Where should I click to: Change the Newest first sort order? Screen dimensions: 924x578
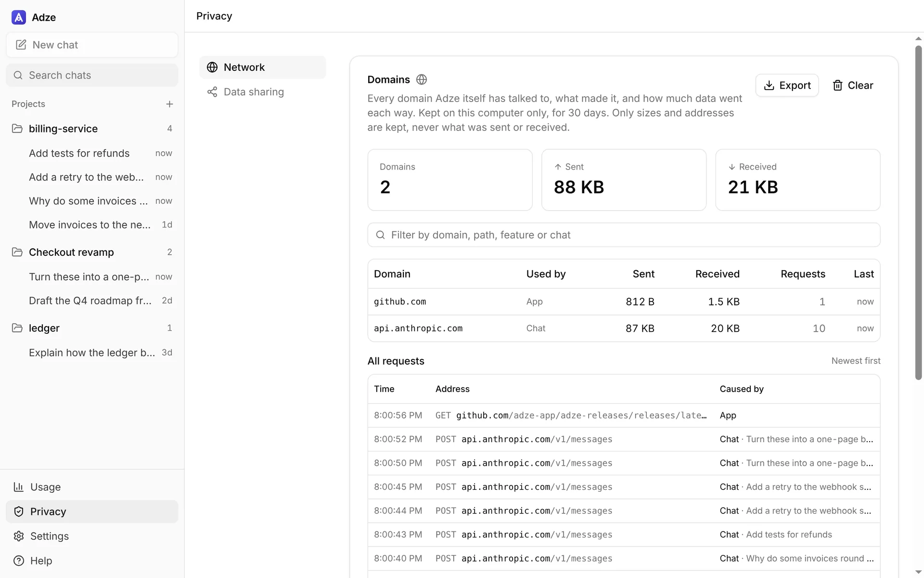point(856,361)
